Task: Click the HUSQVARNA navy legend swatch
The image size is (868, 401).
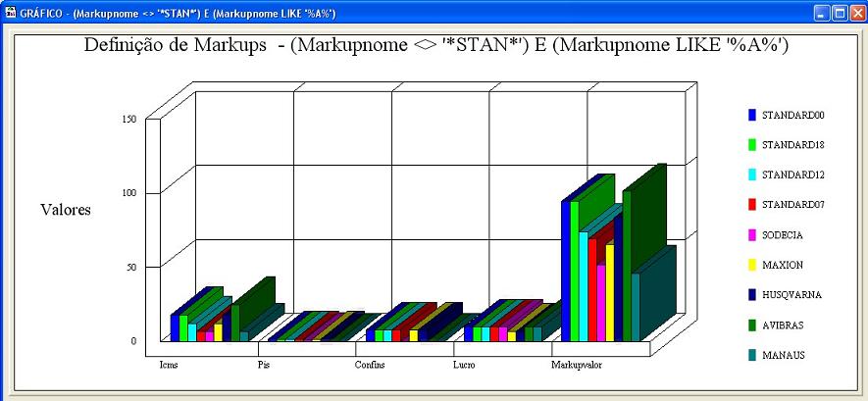Action: pos(751,295)
